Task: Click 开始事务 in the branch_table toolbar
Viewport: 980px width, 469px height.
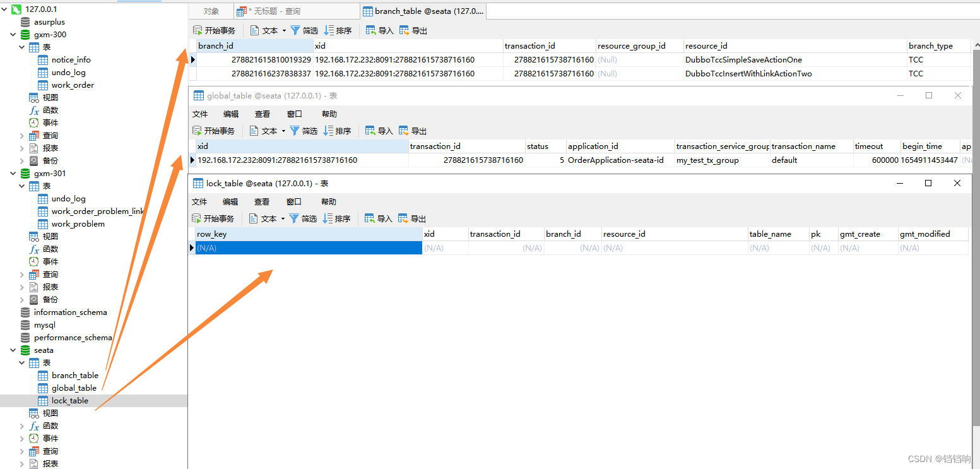Action: click(214, 30)
